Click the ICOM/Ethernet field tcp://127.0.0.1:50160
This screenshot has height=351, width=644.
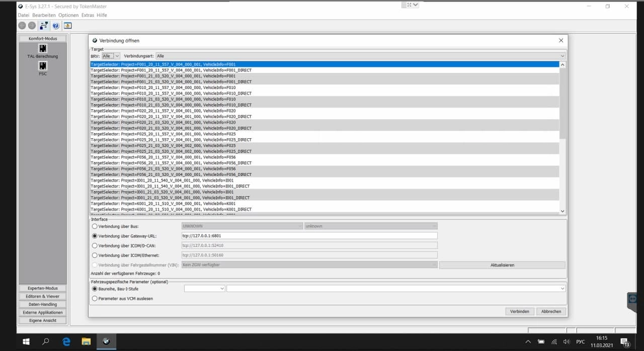coord(309,255)
